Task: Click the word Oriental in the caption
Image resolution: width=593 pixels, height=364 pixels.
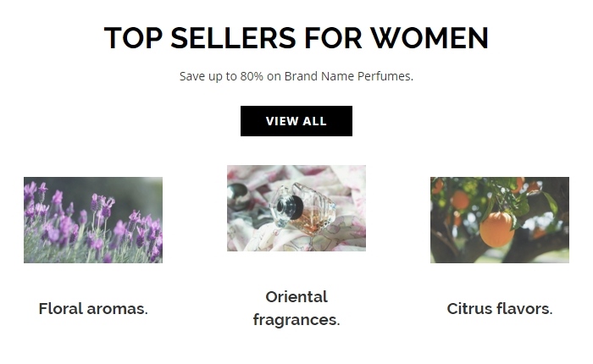Action: [296, 297]
